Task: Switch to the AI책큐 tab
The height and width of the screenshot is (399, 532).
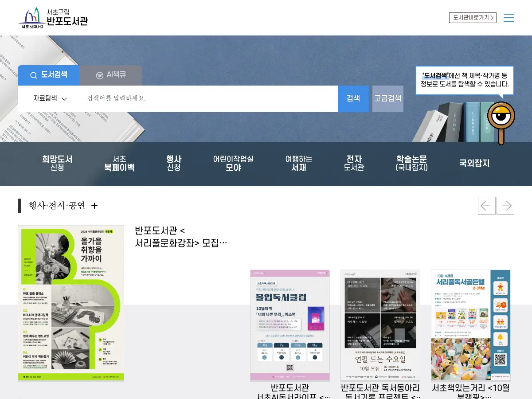Action: [111, 75]
